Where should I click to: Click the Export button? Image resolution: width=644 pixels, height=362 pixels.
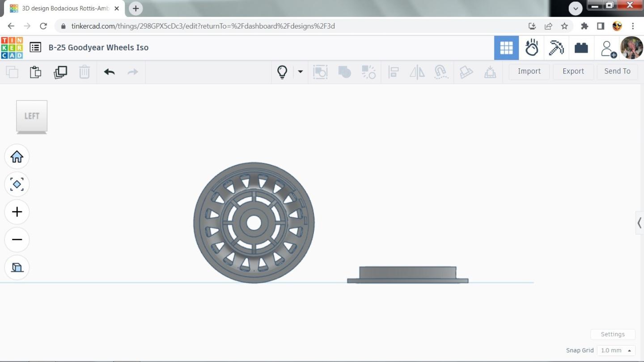click(x=573, y=72)
